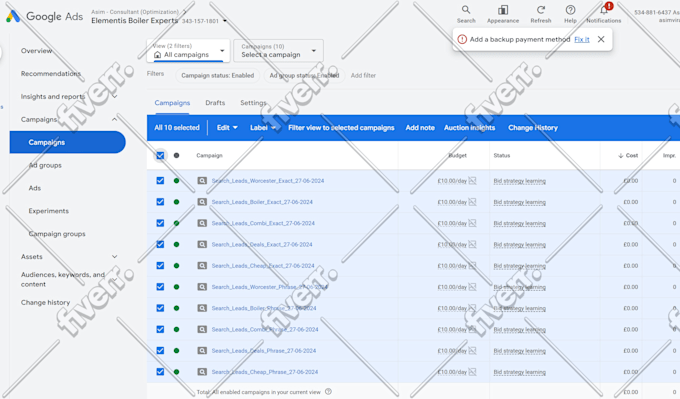Viewport: 680px width, 399px height.
Task: Click the Fix it link
Action: 582,39
